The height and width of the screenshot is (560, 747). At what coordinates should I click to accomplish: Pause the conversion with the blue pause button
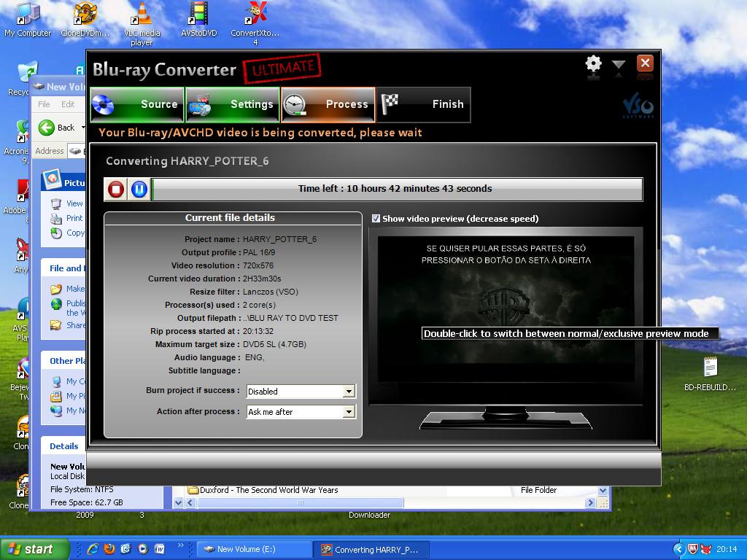click(x=139, y=189)
